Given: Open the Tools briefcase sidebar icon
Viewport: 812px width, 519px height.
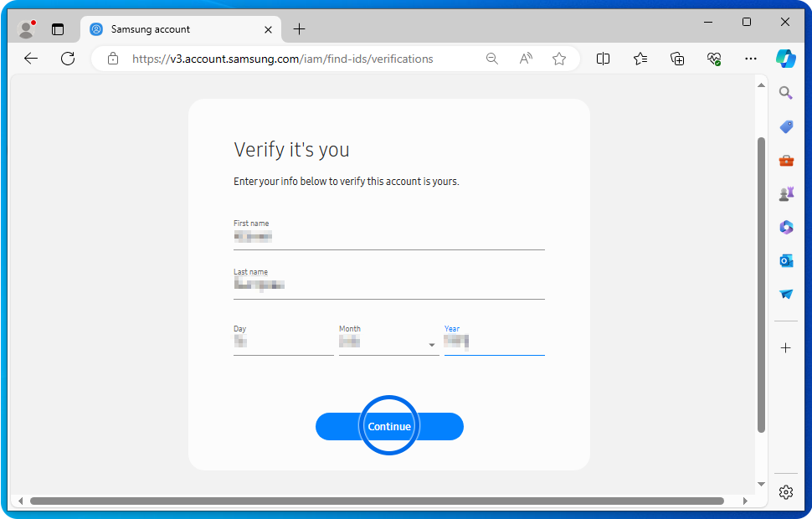Looking at the screenshot, I should (x=786, y=161).
